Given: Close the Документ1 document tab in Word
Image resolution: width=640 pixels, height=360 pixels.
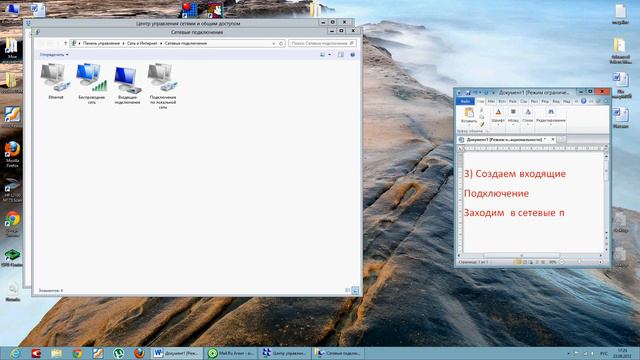Looking at the screenshot, I should click(553, 140).
